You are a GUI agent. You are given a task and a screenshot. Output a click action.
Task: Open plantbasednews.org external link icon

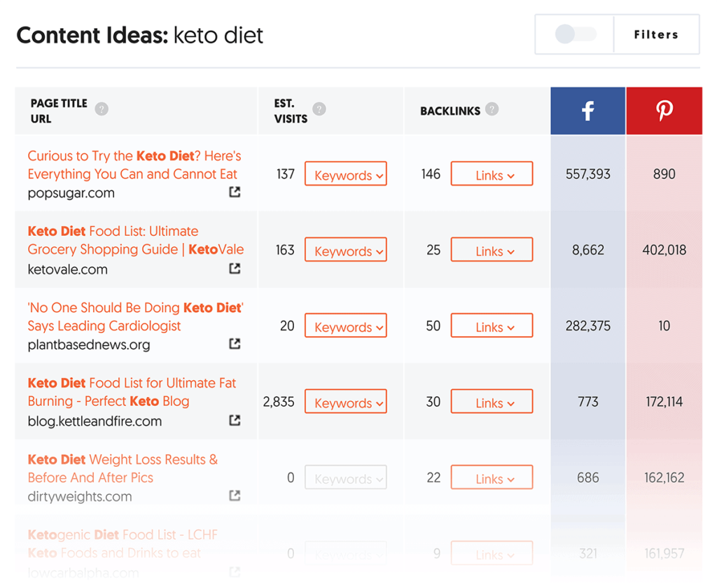click(x=235, y=344)
